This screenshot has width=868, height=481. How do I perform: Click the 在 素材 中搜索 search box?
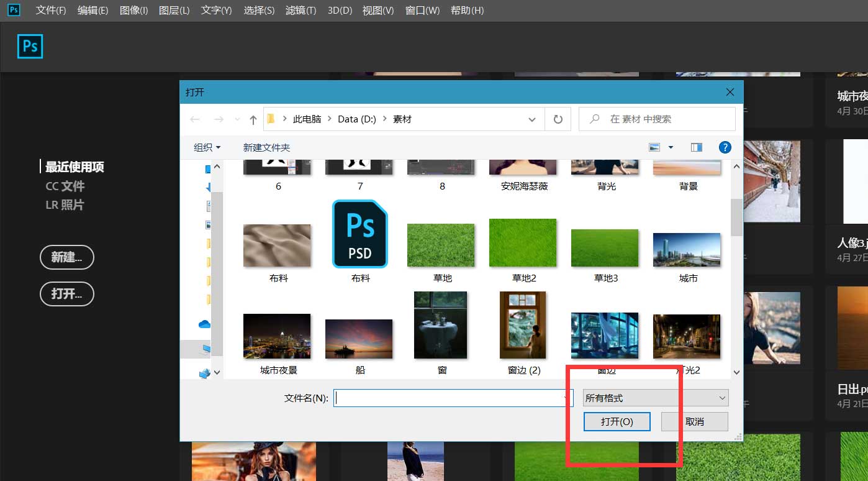point(658,119)
